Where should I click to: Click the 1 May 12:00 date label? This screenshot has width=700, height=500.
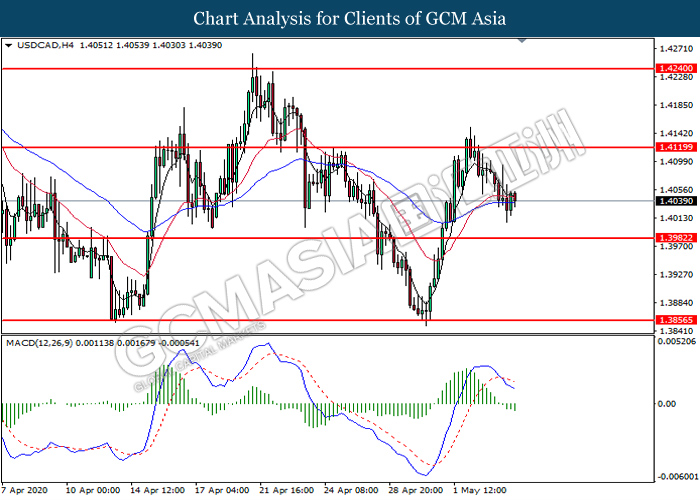pyautogui.click(x=479, y=490)
